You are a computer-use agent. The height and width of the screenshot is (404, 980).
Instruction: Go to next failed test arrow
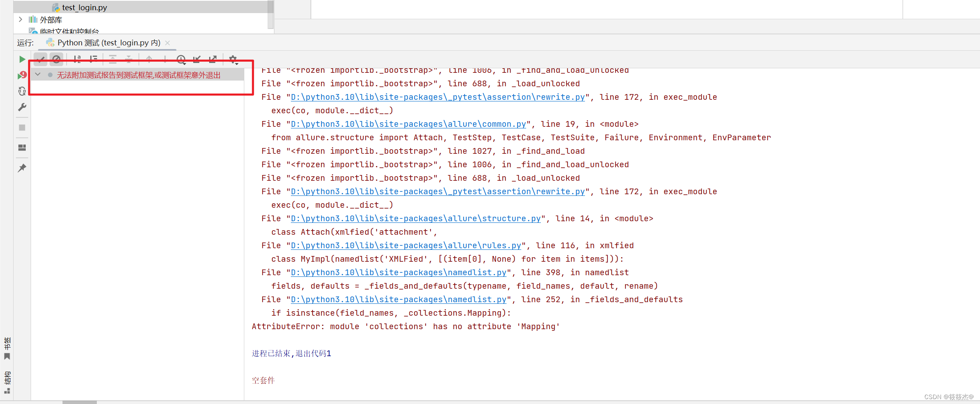tap(165, 60)
